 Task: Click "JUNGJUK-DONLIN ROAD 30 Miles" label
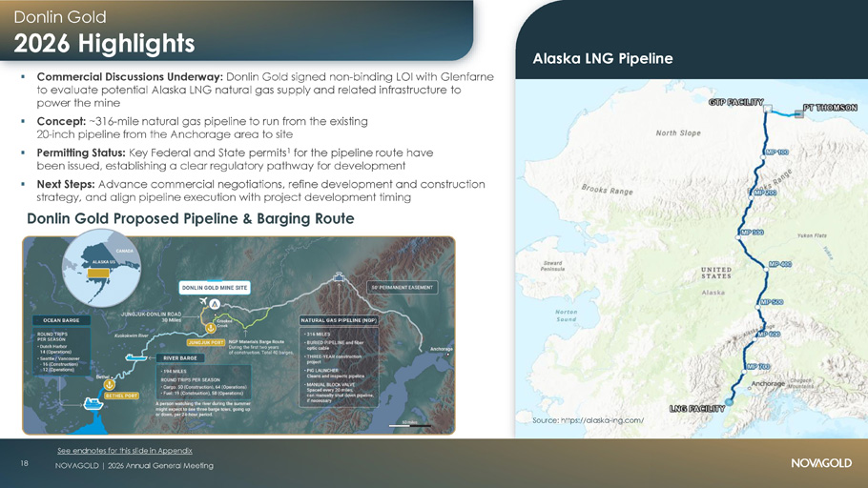click(x=151, y=317)
